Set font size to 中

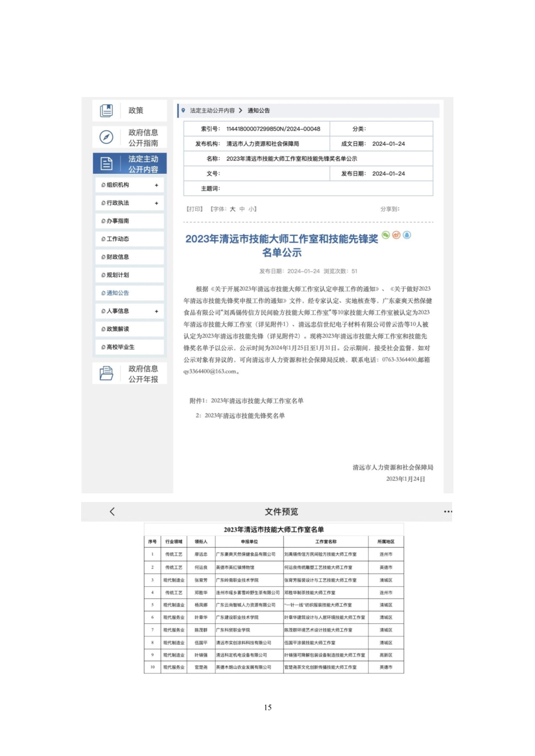point(242,209)
